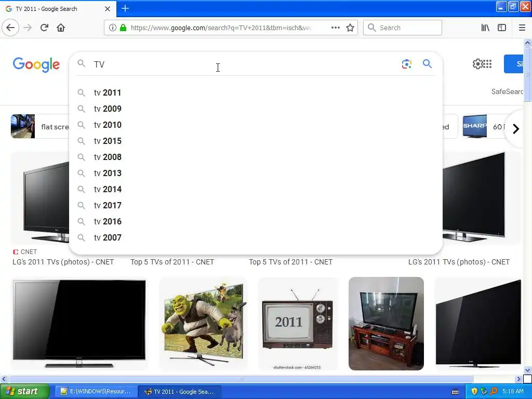Choose suggestion tv 2017
Image resolution: width=532 pixels, height=399 pixels.
[x=256, y=205]
